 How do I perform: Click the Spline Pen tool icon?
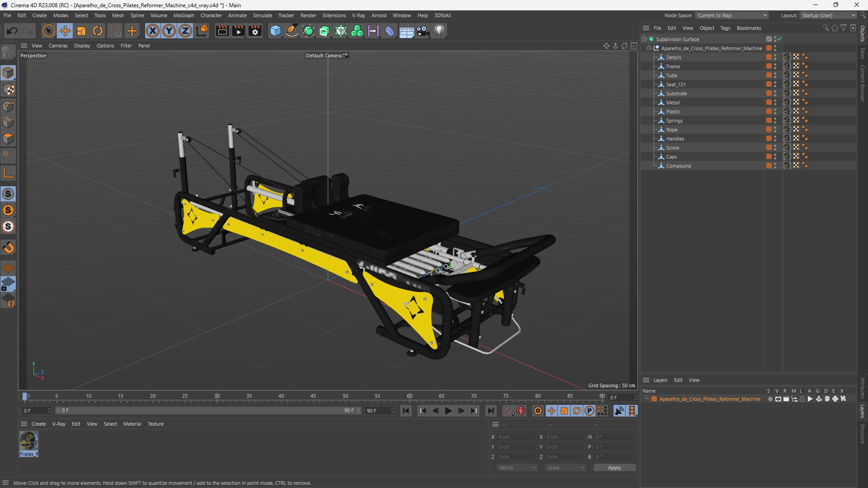pyautogui.click(x=292, y=31)
